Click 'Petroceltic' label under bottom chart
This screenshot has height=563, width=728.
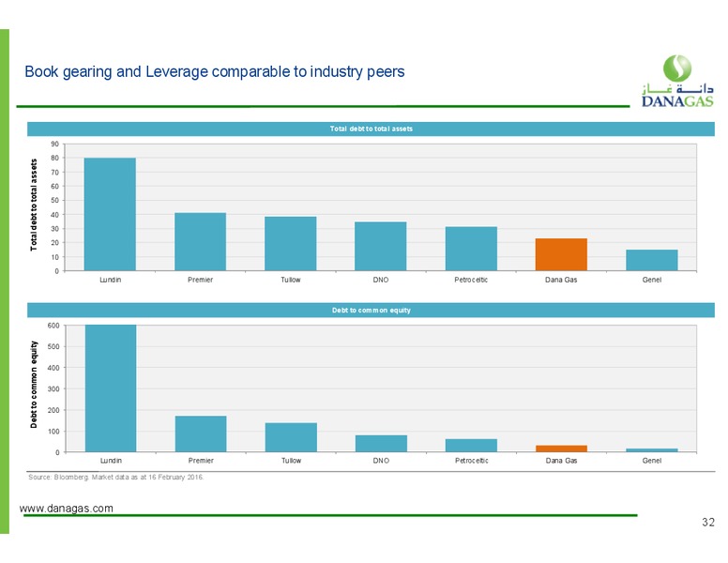472,461
